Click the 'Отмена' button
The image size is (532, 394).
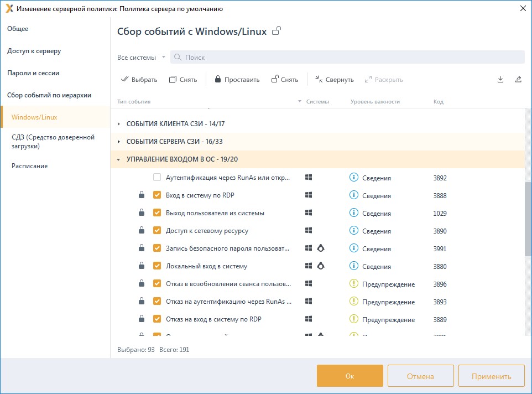[420, 376]
